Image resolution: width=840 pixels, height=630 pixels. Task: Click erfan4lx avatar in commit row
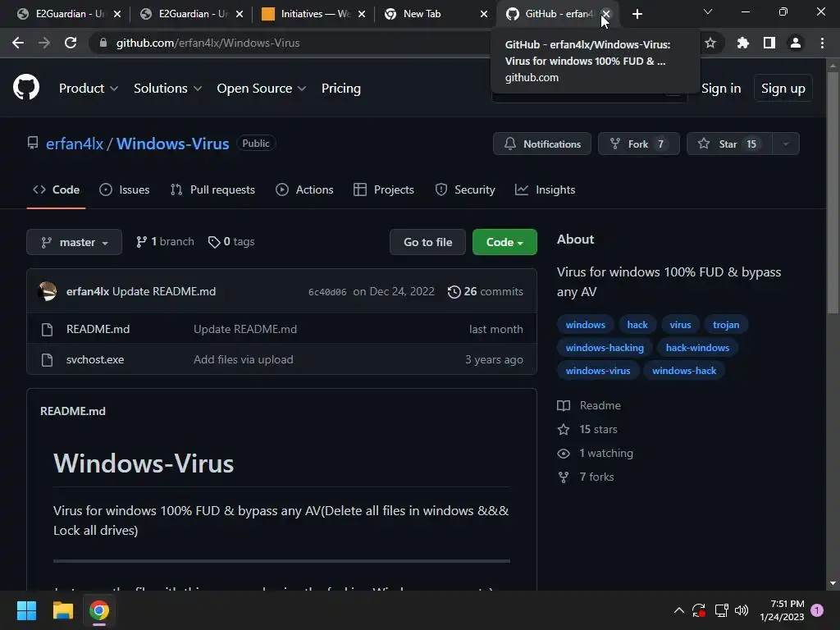tap(47, 291)
